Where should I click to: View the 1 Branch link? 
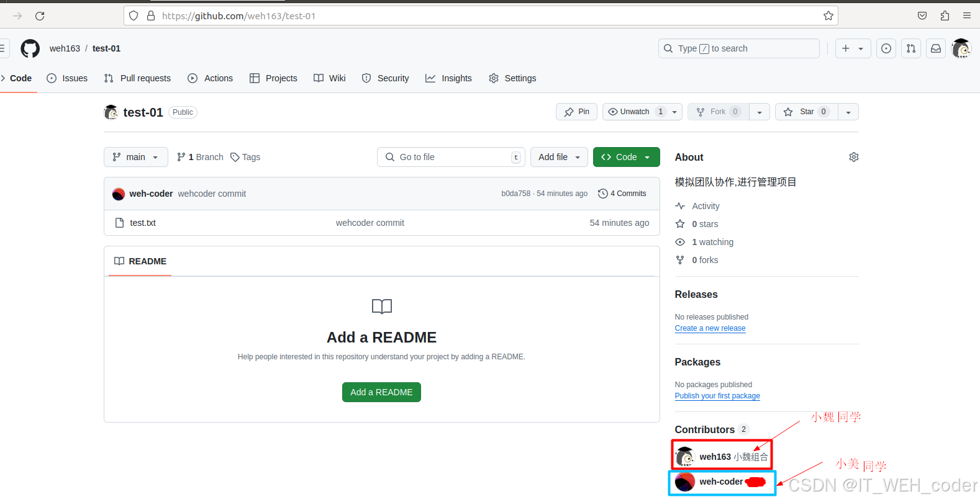[200, 157]
